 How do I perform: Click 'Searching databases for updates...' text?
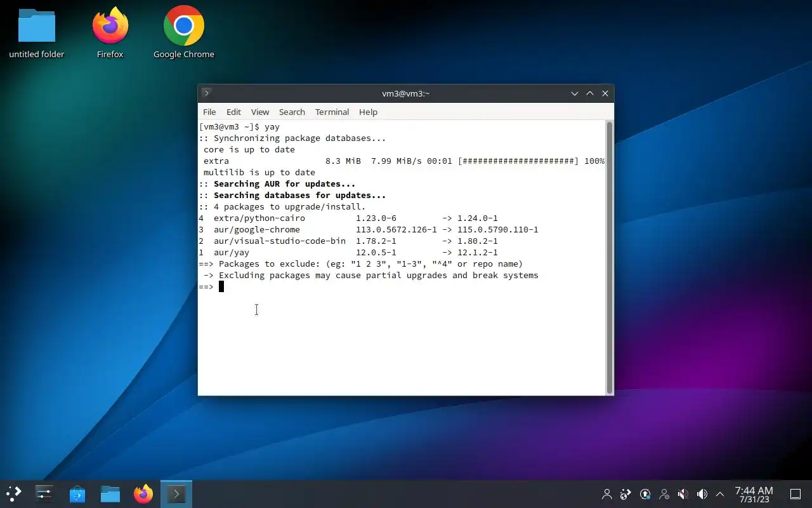click(x=299, y=196)
